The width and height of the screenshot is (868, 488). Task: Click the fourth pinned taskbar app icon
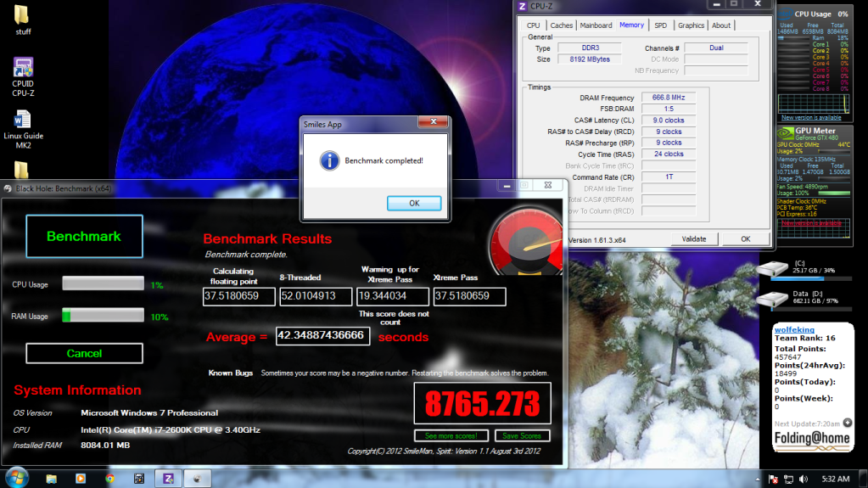139,479
